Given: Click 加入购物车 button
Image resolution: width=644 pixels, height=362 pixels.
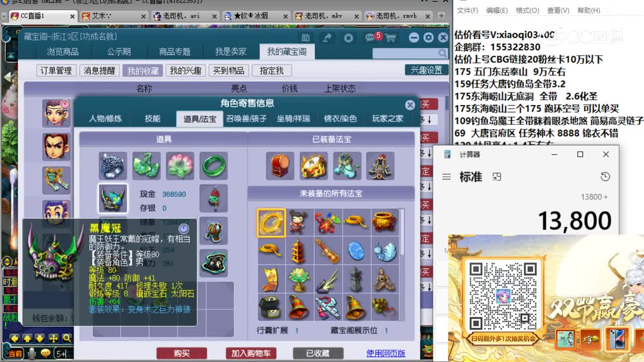Looking at the screenshot, I should [251, 353].
